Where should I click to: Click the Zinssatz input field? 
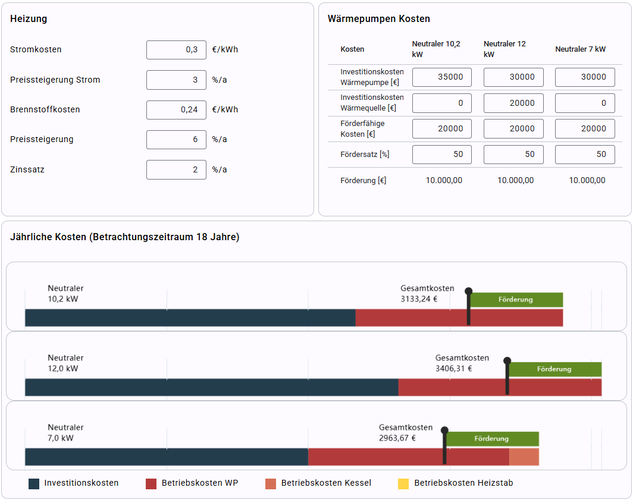(x=176, y=170)
